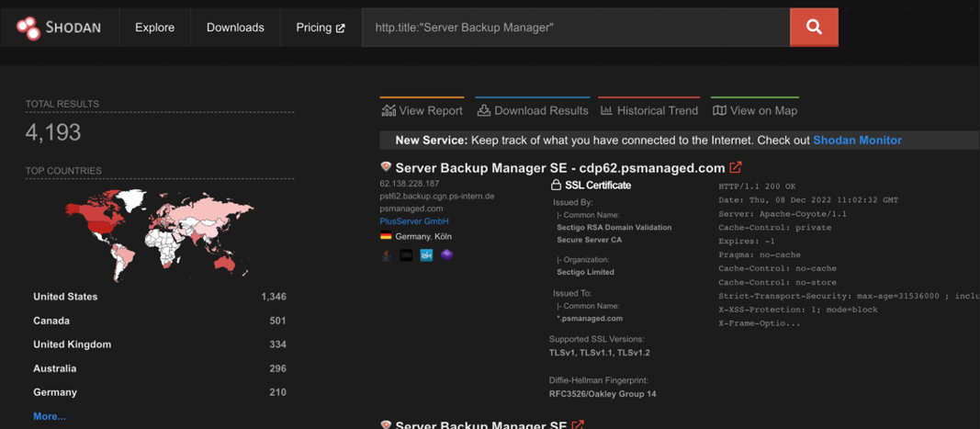
Task: Click the Java technology icon
Action: (387, 255)
